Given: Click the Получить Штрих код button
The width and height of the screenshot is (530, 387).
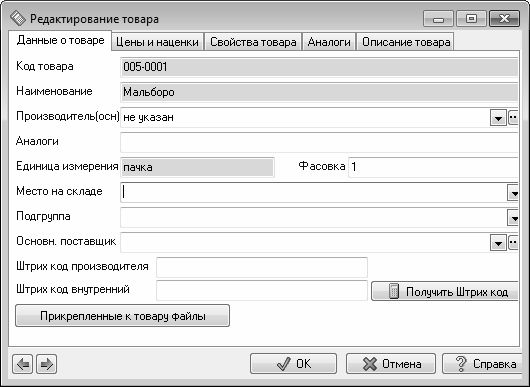Looking at the screenshot, I should (445, 291).
